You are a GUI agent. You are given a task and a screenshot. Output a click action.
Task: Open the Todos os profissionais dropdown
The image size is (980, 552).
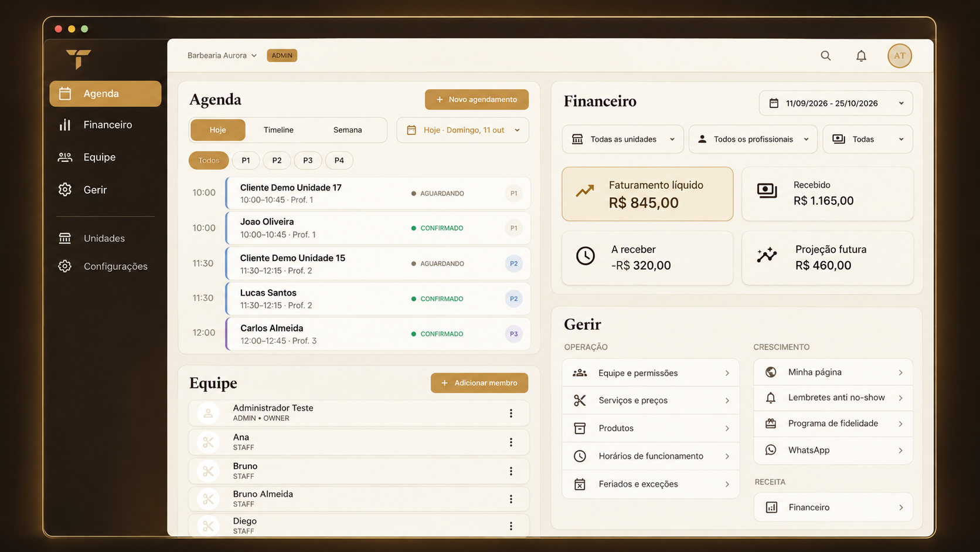click(753, 139)
